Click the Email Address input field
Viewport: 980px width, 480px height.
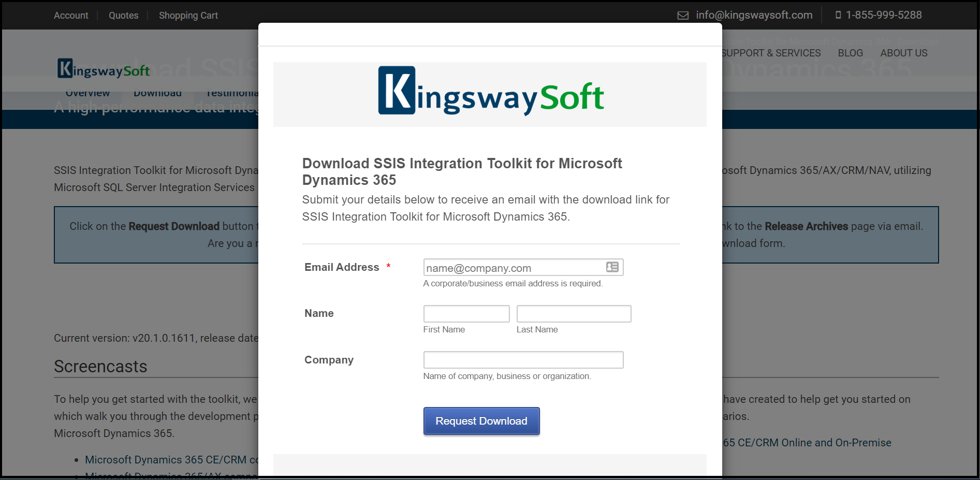[523, 267]
